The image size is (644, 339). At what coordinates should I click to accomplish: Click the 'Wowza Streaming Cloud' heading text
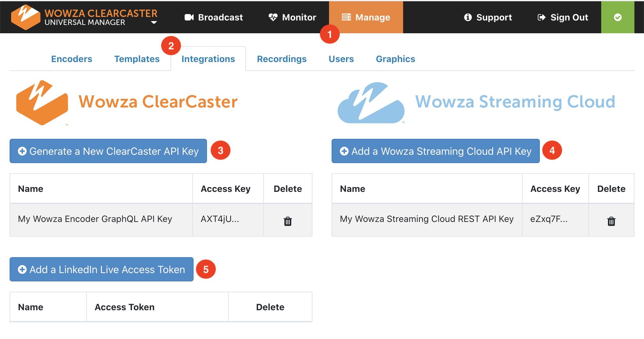point(515,102)
